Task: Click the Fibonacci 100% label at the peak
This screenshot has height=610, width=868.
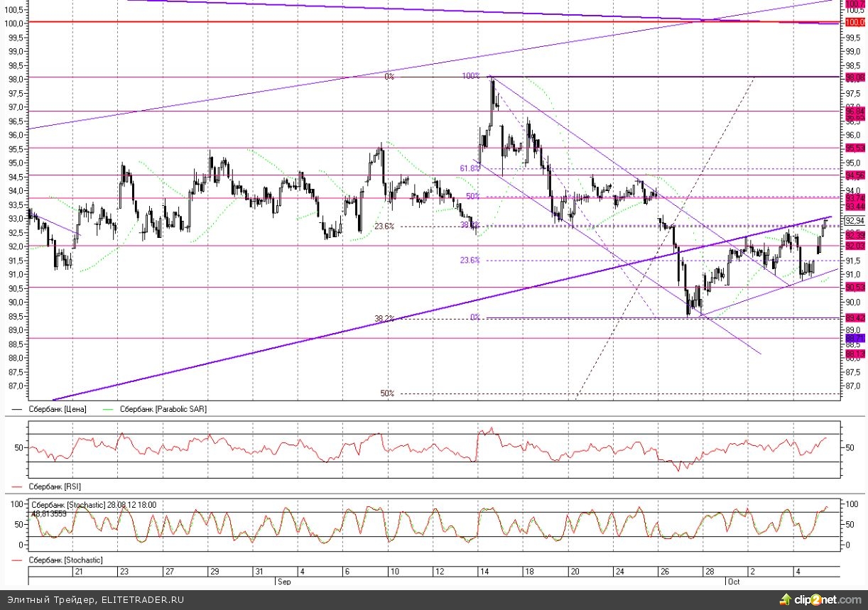Action: 471,76
